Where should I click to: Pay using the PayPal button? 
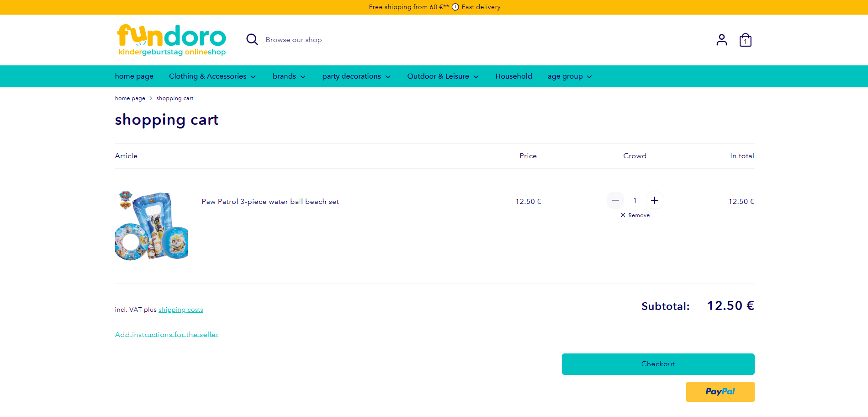pos(720,392)
